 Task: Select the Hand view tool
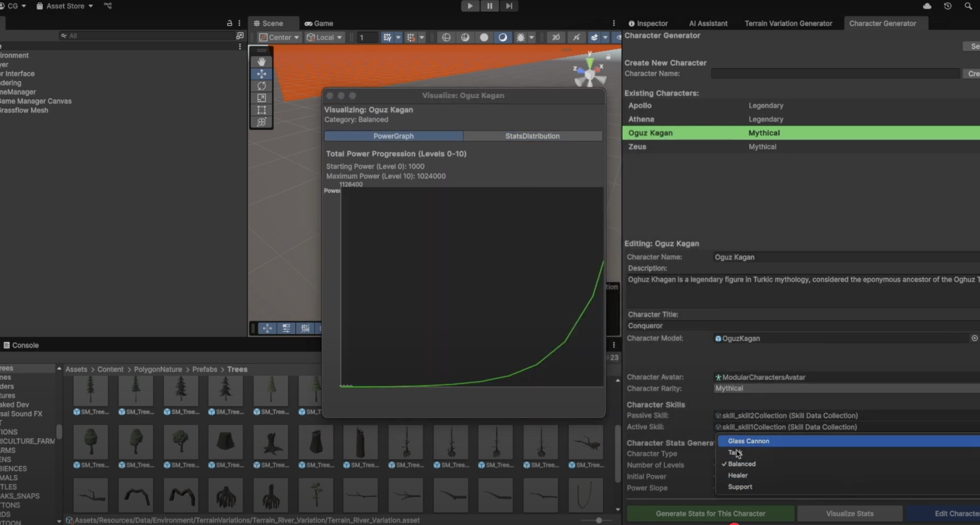point(261,62)
